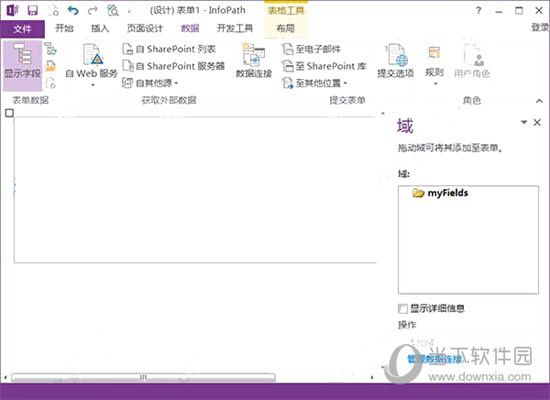Click 至电子邮件 submit option
550x400 pixels.
click(x=311, y=49)
